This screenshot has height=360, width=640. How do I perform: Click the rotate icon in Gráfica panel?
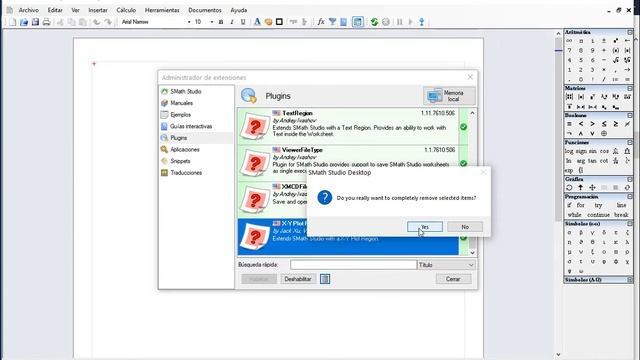569,188
